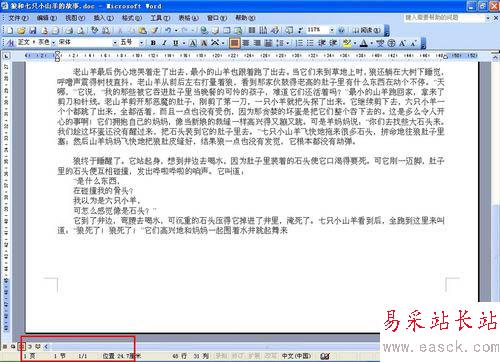Click the yellow highlight color button
The height and width of the screenshot is (362, 500).
347,43
